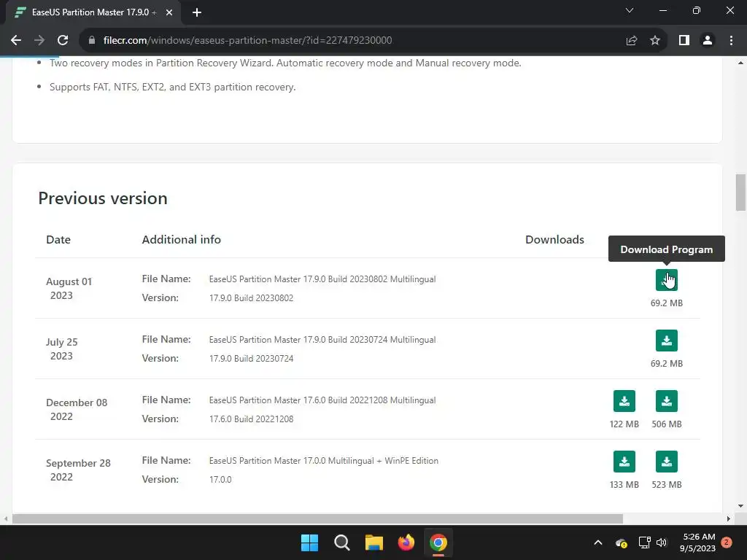This screenshot has width=747, height=560.
Task: Click the 'August 01 2023' date cell
Action: [69, 288]
